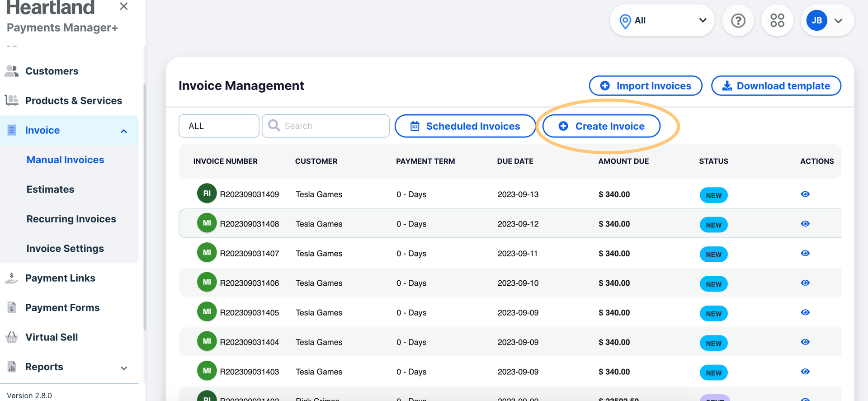Open Invoice Settings submenu item

pyautogui.click(x=65, y=249)
